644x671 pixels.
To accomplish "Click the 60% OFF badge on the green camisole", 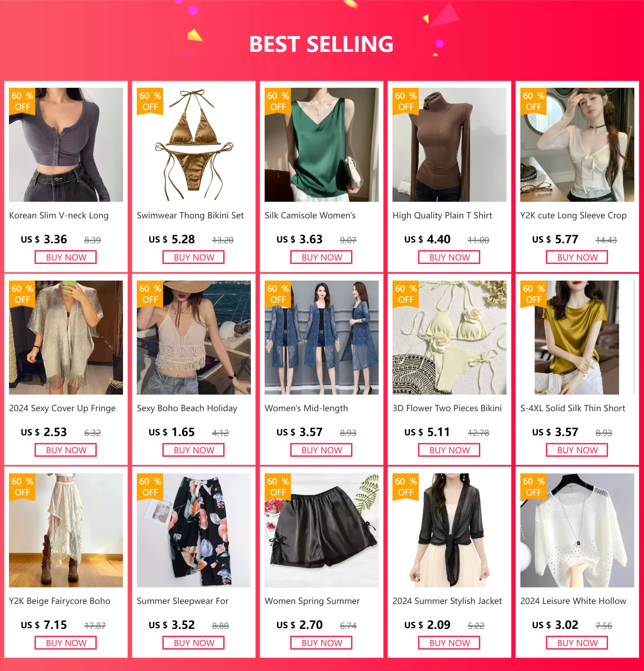I will pos(278,101).
